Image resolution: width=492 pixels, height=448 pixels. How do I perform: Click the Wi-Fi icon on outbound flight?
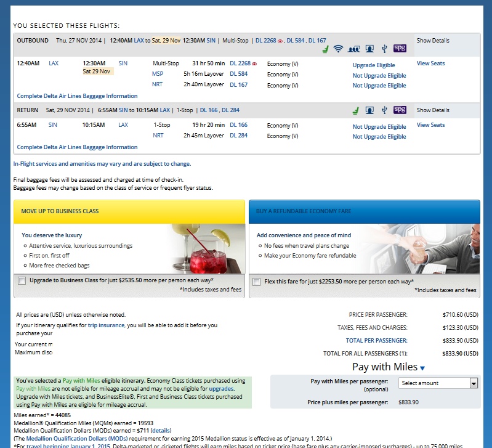coord(338,49)
